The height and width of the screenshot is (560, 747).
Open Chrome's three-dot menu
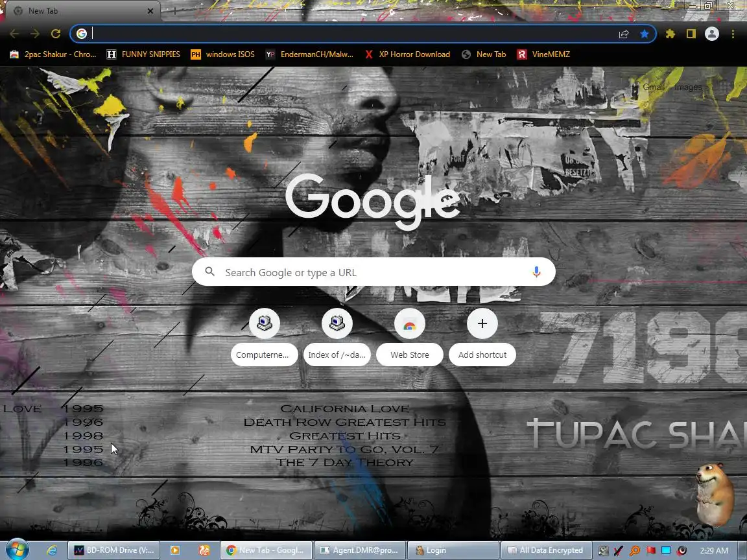(x=733, y=34)
